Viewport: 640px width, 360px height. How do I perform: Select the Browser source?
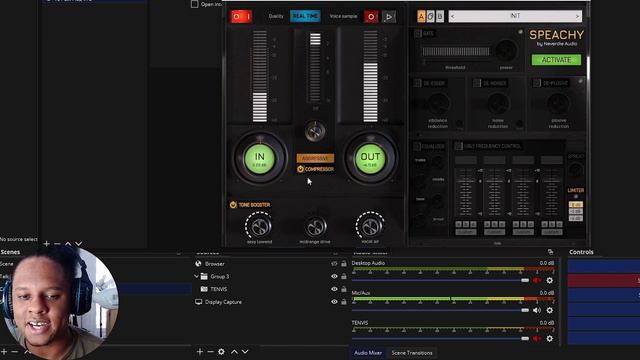[x=215, y=264]
